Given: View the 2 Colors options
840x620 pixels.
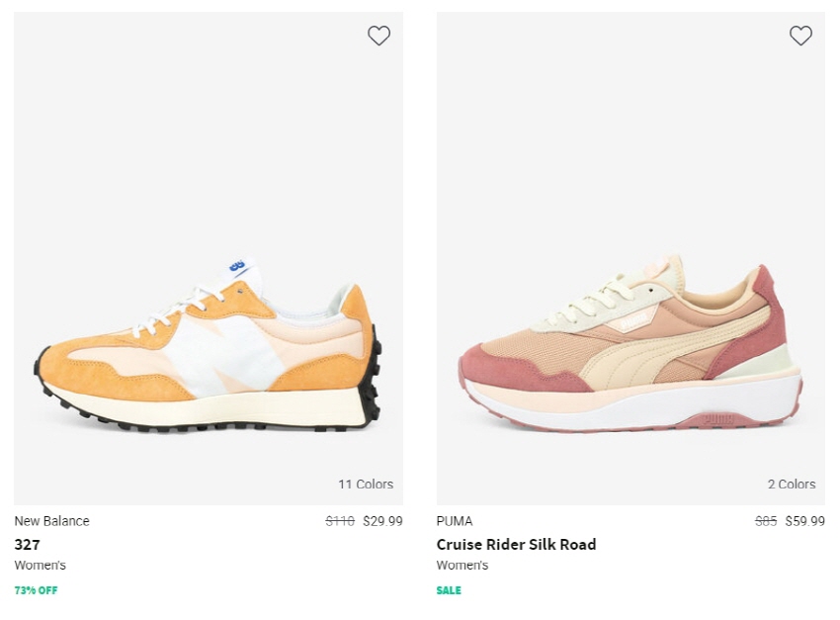Looking at the screenshot, I should tap(792, 484).
